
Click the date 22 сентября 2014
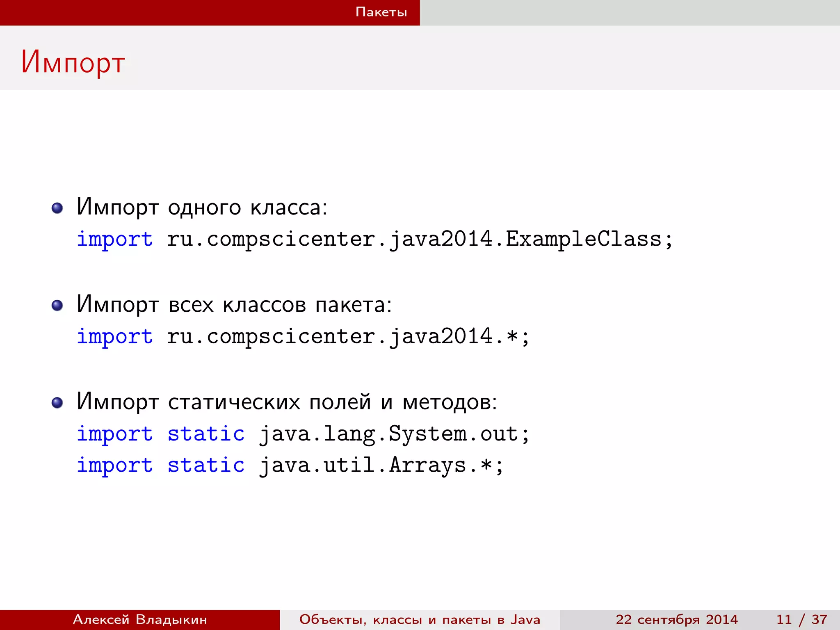(x=677, y=619)
